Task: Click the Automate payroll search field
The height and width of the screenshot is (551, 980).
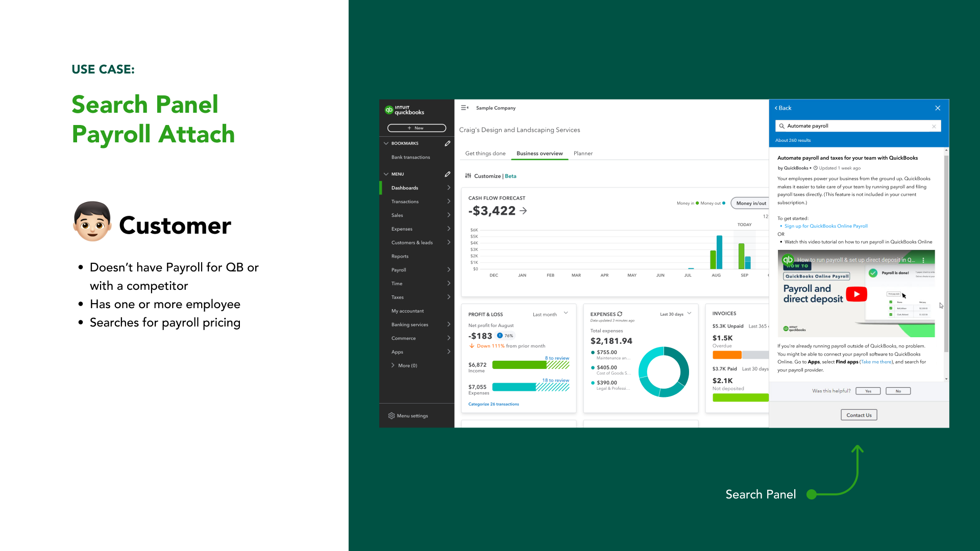Action: tap(857, 126)
